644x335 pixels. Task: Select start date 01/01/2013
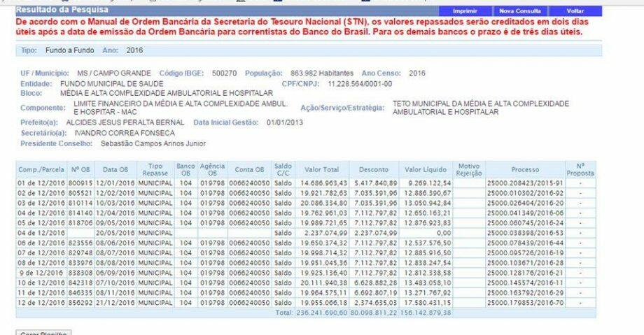pos(285,123)
